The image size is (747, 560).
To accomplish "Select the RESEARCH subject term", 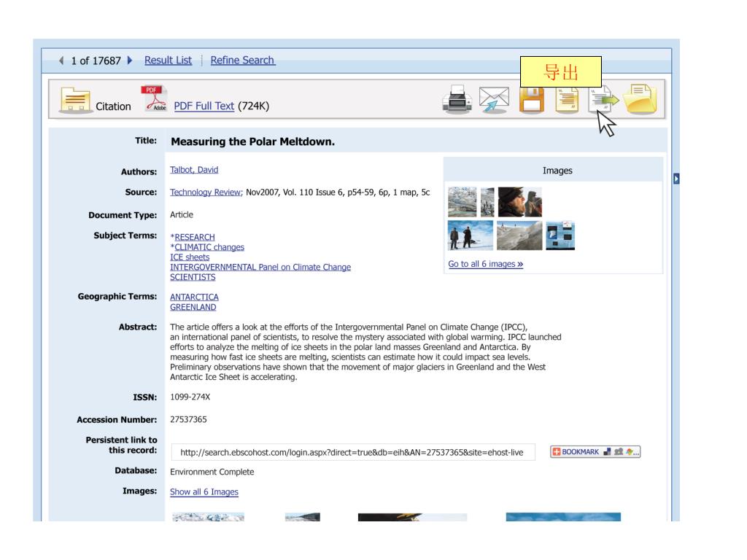I will point(194,237).
